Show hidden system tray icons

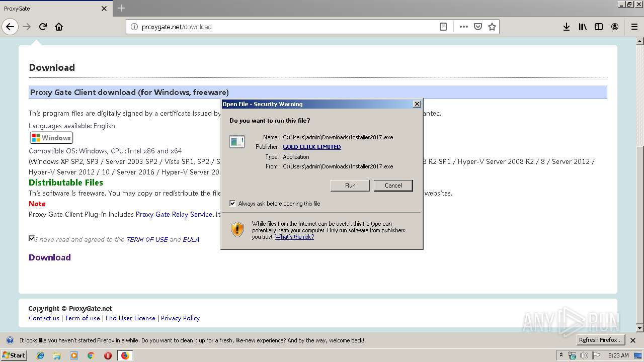[561, 355]
